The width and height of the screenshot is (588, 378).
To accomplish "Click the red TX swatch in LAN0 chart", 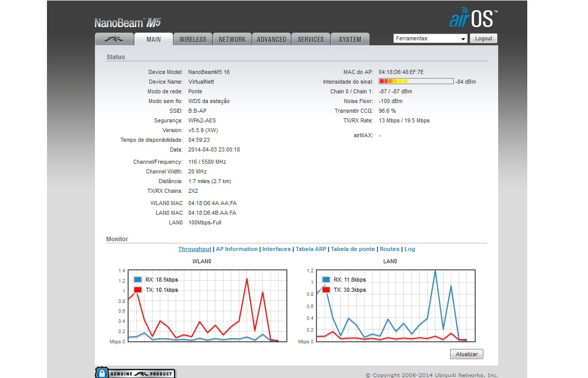I will click(x=326, y=290).
